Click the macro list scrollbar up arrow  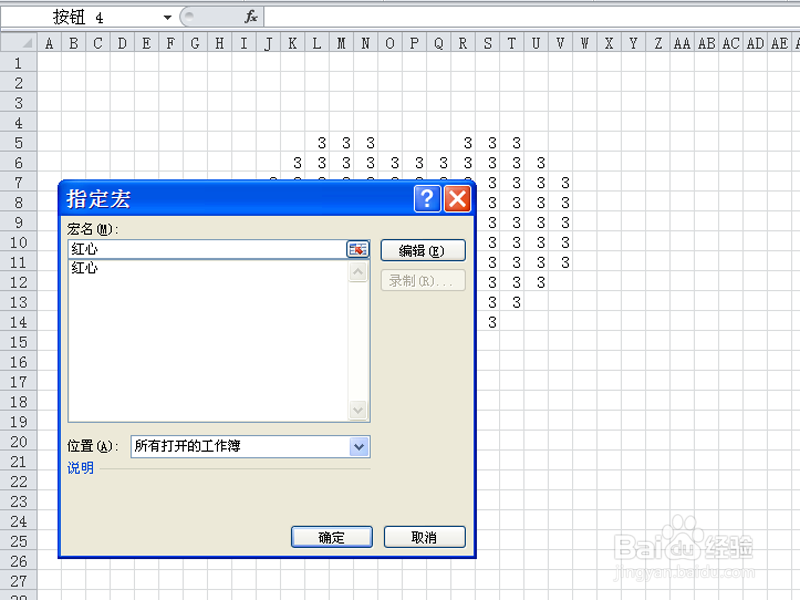click(x=359, y=269)
